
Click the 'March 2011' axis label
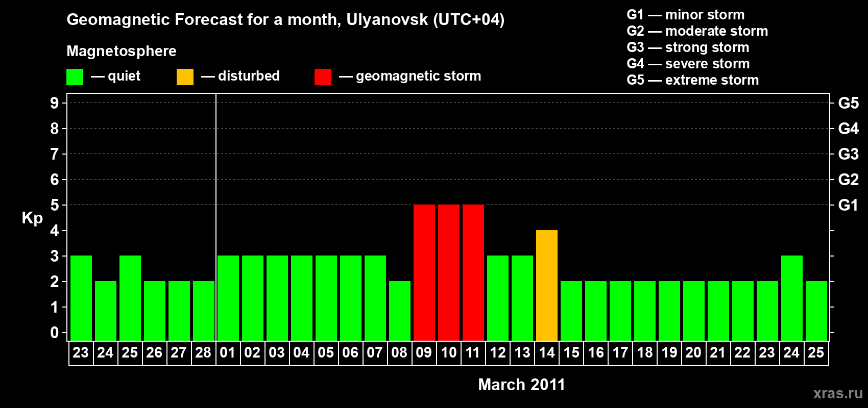point(522,385)
